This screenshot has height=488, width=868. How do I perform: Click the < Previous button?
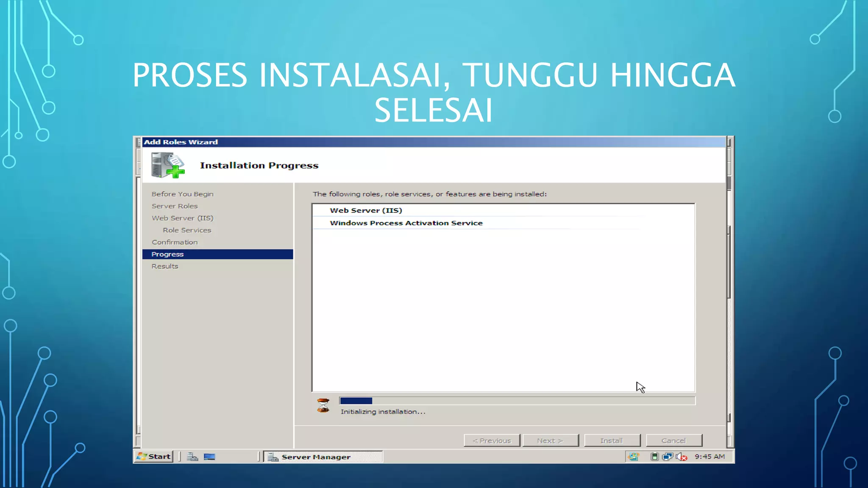492,441
